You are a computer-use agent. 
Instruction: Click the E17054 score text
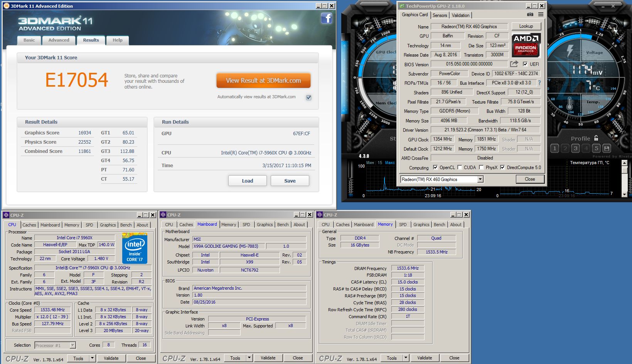77,80
